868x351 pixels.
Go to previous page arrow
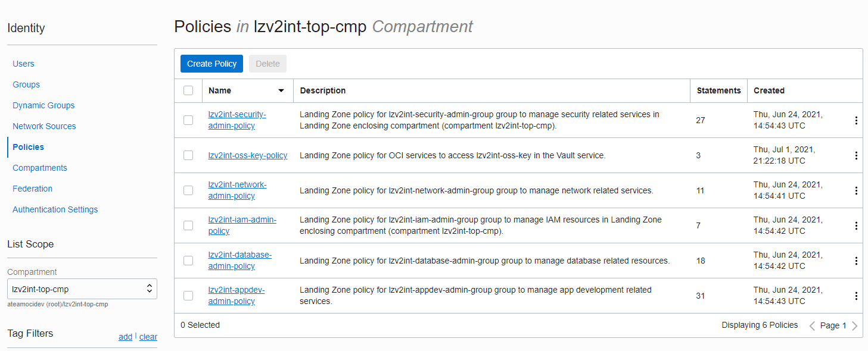coord(812,325)
